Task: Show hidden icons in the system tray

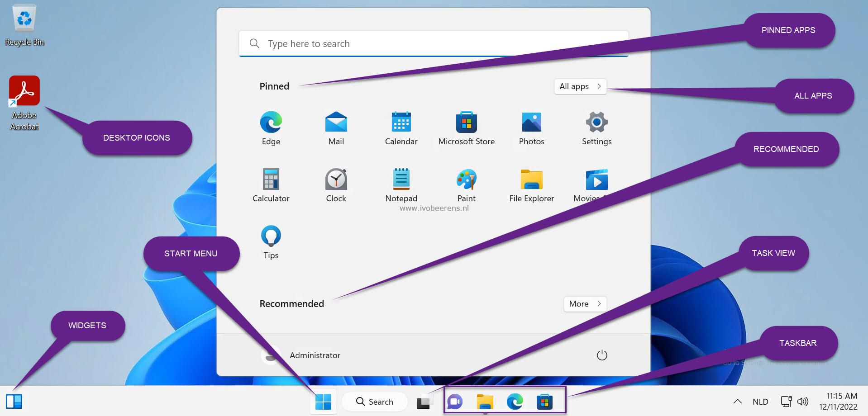Action: [x=738, y=402]
